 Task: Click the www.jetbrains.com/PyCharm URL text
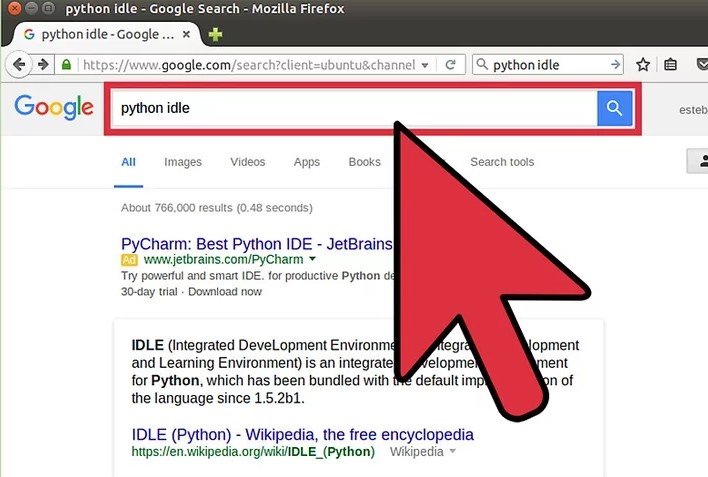click(x=224, y=260)
